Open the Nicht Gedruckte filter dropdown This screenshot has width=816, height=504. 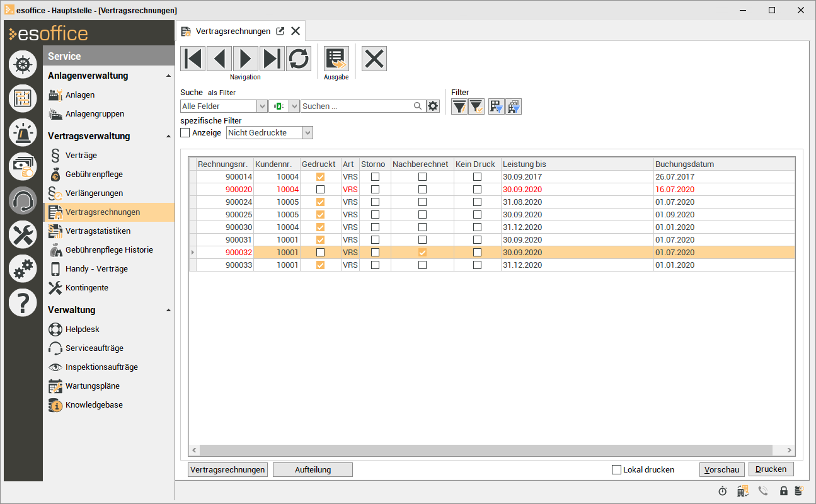point(307,133)
